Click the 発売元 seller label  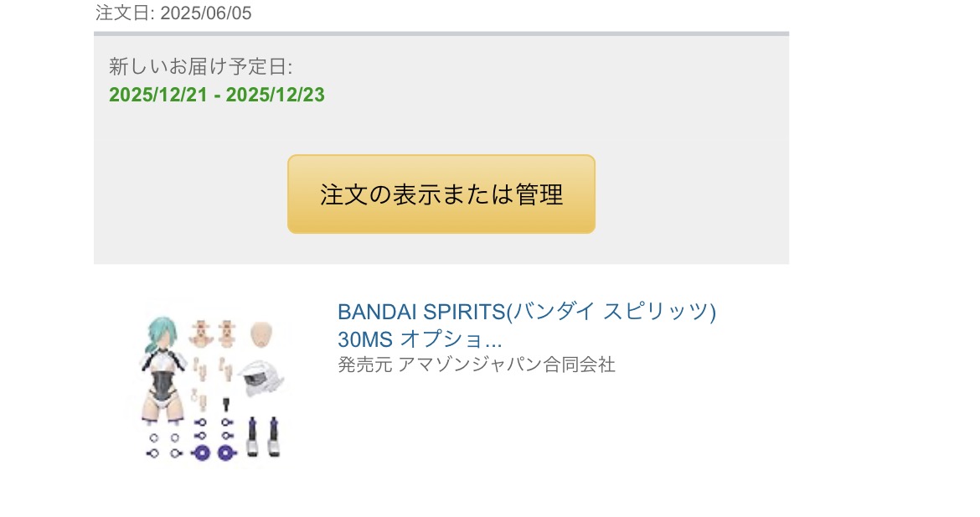coord(365,365)
